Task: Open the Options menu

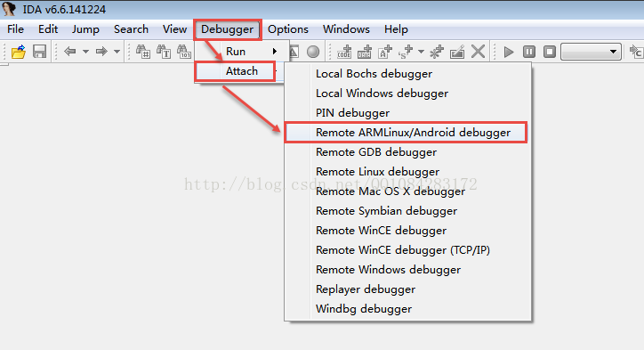Action: pyautogui.click(x=288, y=29)
